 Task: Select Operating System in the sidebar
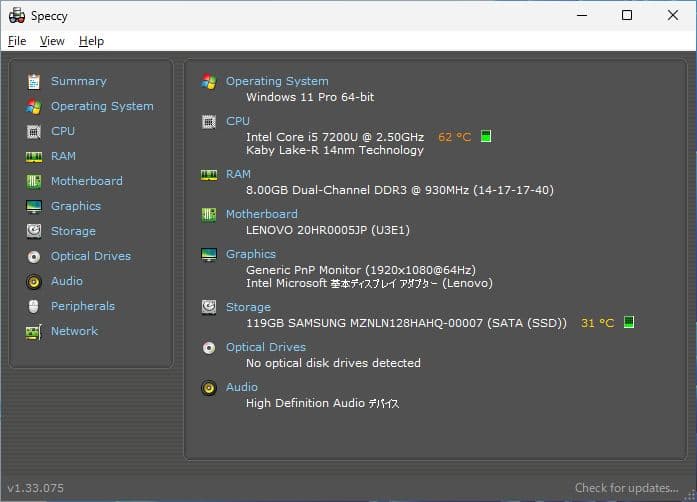[x=102, y=106]
